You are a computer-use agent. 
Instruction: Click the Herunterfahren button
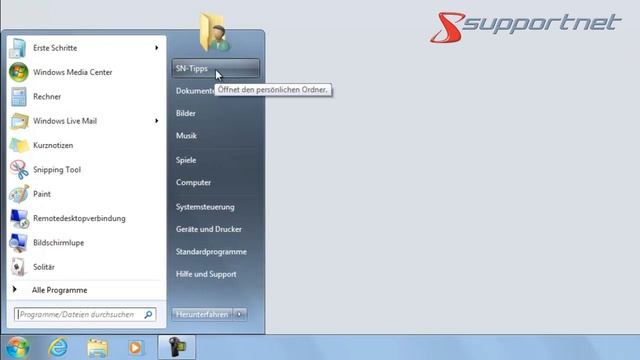202,314
